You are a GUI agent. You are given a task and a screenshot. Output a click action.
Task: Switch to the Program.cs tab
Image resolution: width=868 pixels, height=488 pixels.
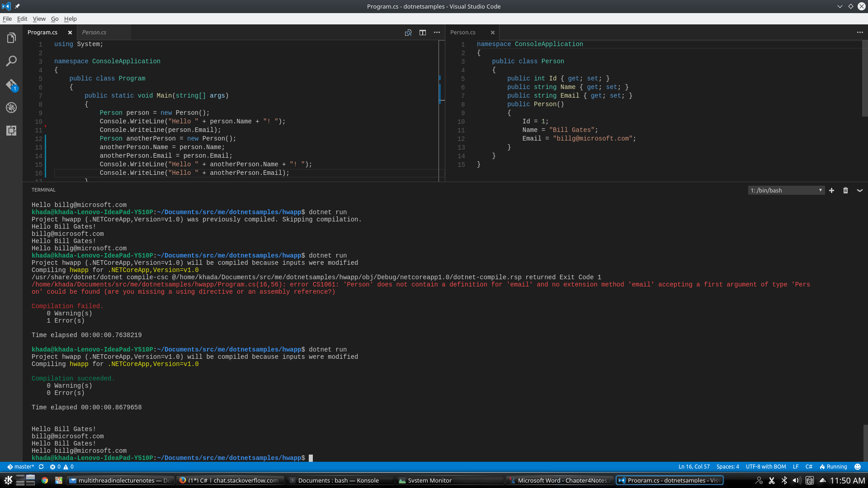tap(42, 33)
